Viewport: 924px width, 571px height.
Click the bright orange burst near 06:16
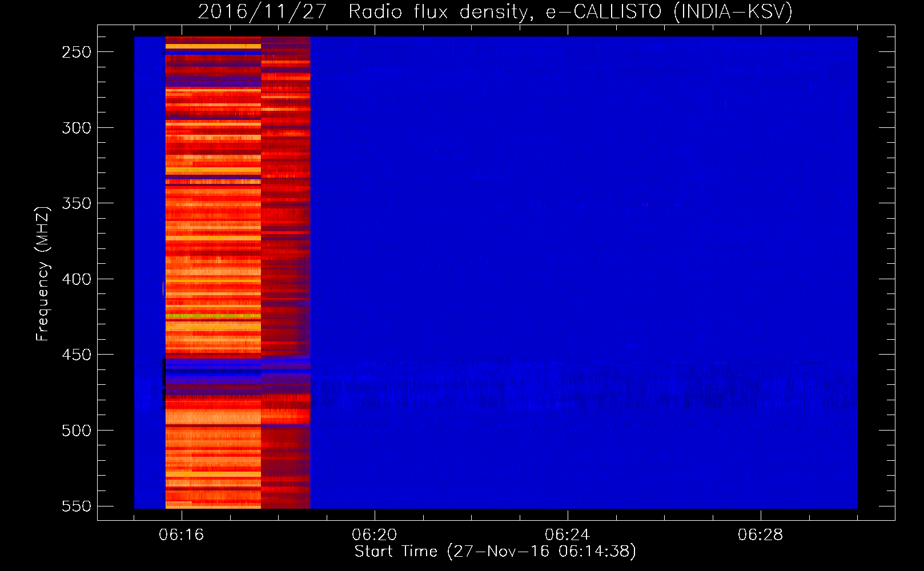(x=213, y=272)
